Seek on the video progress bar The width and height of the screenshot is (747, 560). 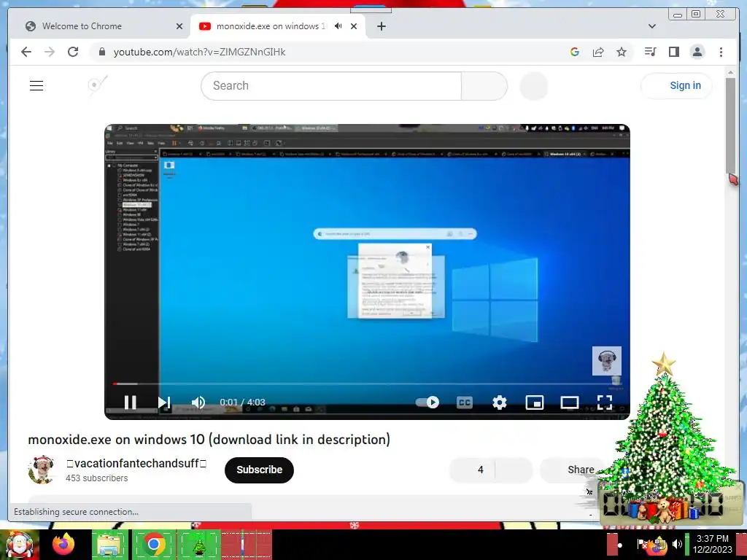tap(368, 384)
